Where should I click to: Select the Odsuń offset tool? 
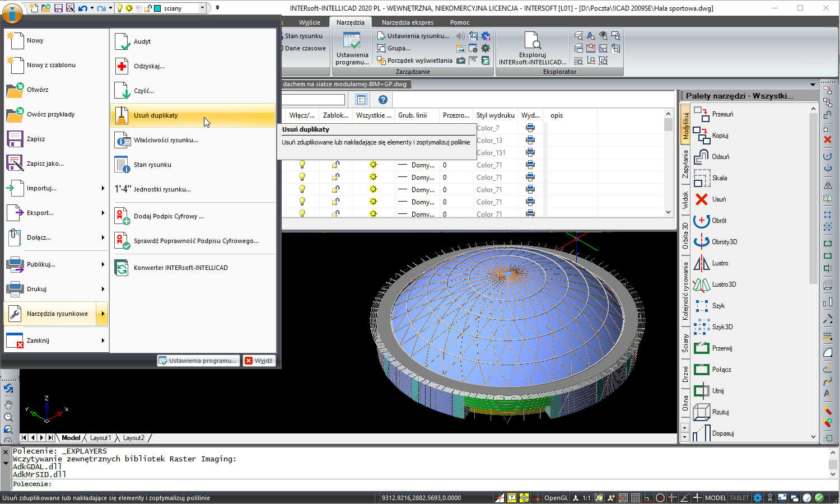712,157
